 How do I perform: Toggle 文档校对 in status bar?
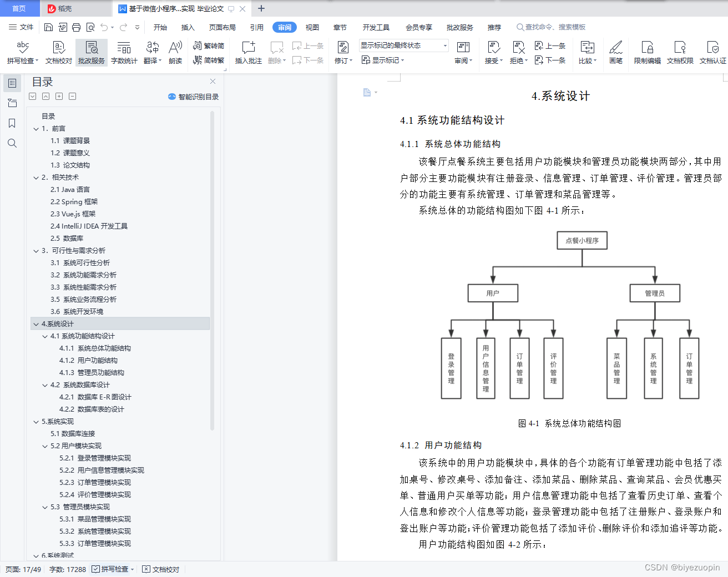pyautogui.click(x=161, y=569)
